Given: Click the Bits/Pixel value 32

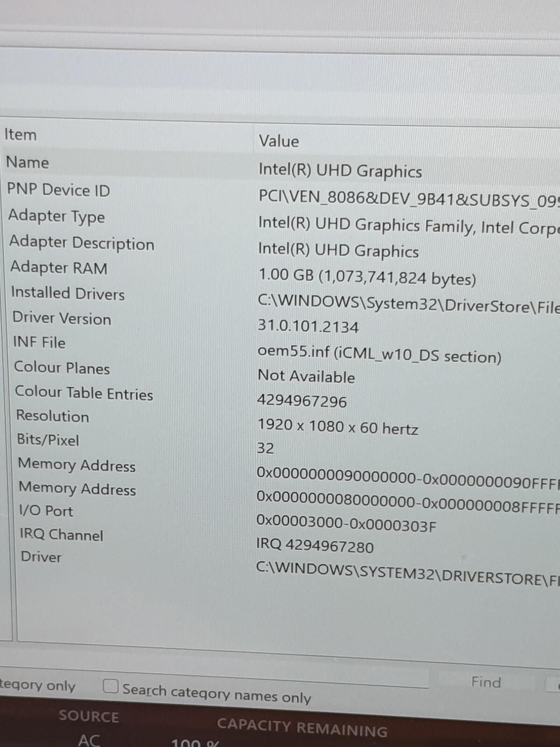Looking at the screenshot, I should [266, 448].
